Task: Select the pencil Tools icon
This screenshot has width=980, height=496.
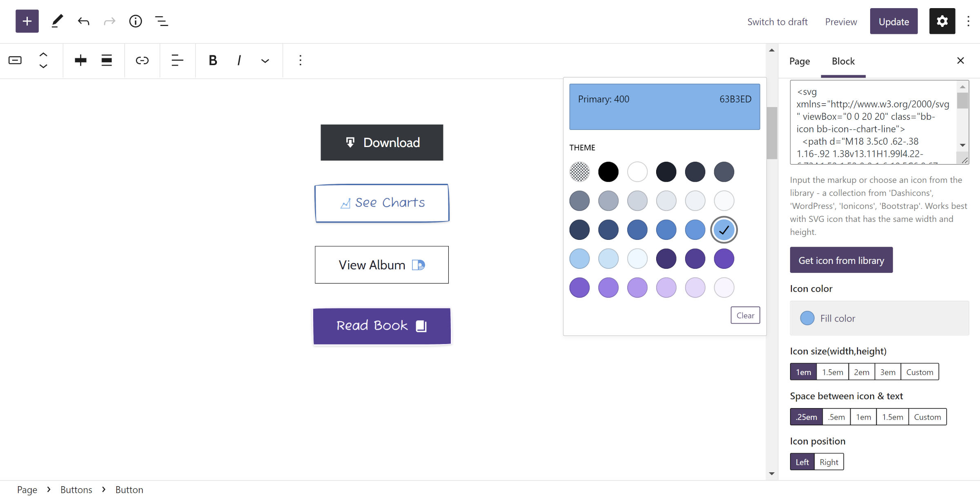Action: pyautogui.click(x=57, y=21)
